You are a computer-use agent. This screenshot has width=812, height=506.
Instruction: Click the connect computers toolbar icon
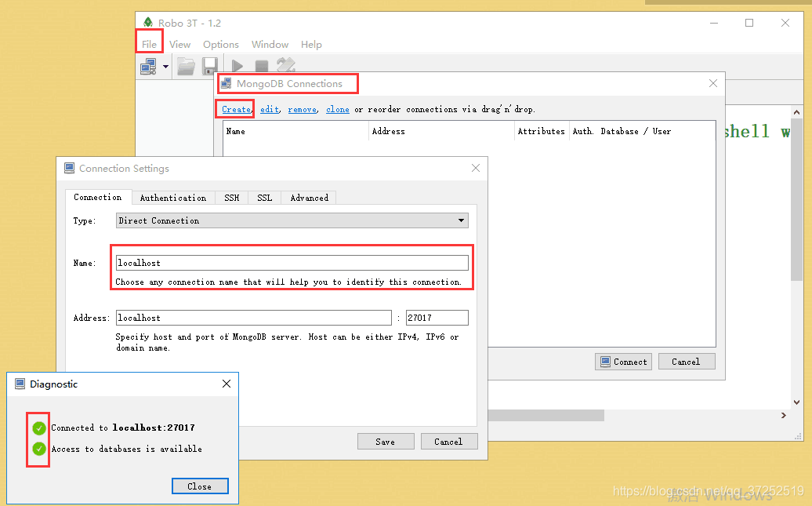(x=149, y=67)
